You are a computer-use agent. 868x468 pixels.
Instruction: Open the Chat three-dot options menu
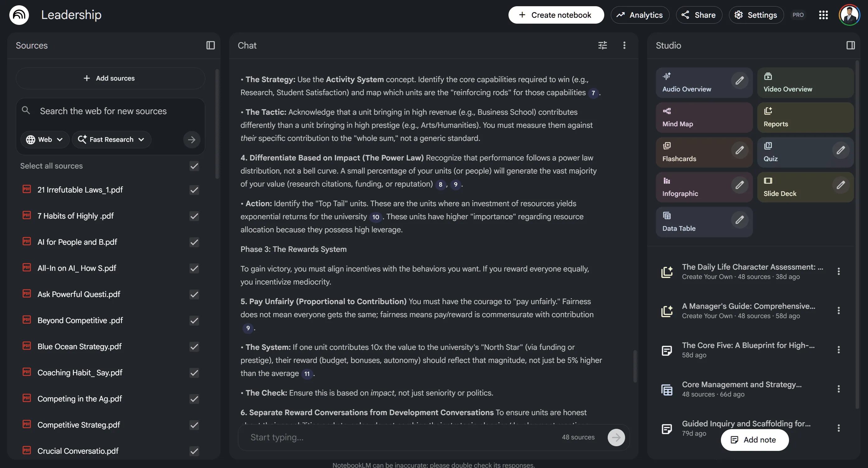(624, 45)
